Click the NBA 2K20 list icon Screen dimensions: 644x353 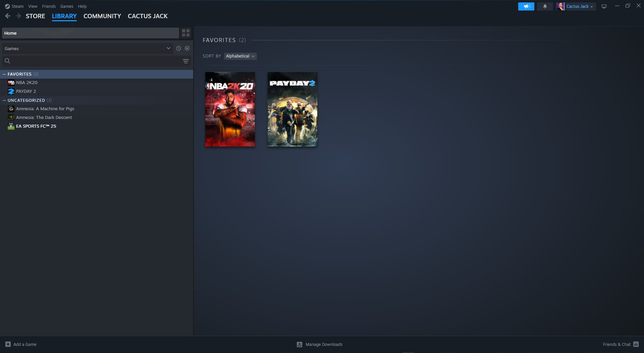(x=11, y=83)
